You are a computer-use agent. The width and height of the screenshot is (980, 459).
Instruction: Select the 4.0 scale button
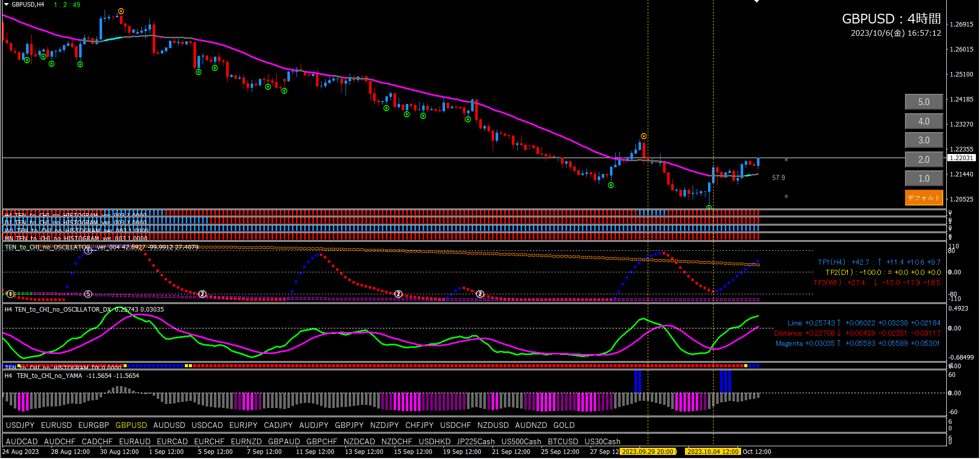924,121
